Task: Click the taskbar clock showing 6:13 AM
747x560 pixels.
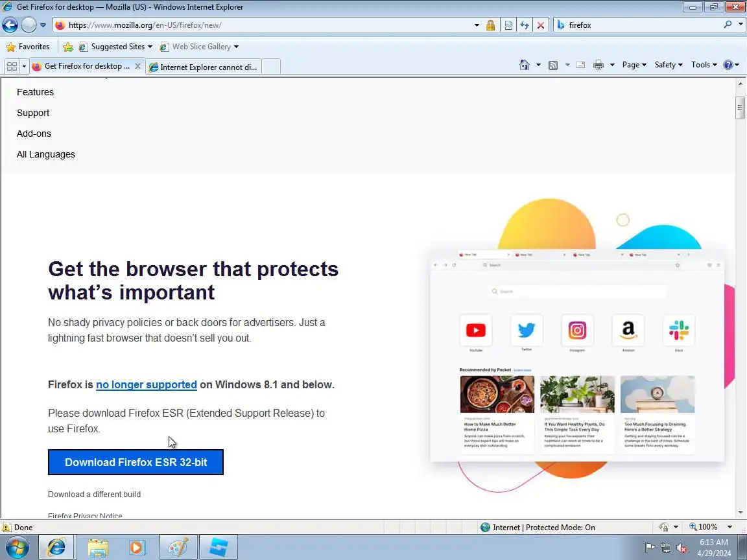Action: click(x=714, y=548)
